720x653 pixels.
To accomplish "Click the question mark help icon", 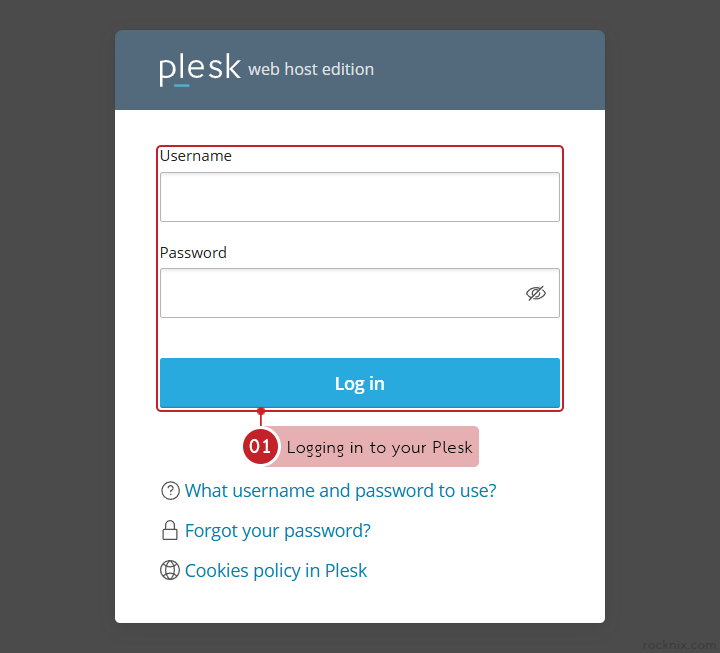I will 170,491.
